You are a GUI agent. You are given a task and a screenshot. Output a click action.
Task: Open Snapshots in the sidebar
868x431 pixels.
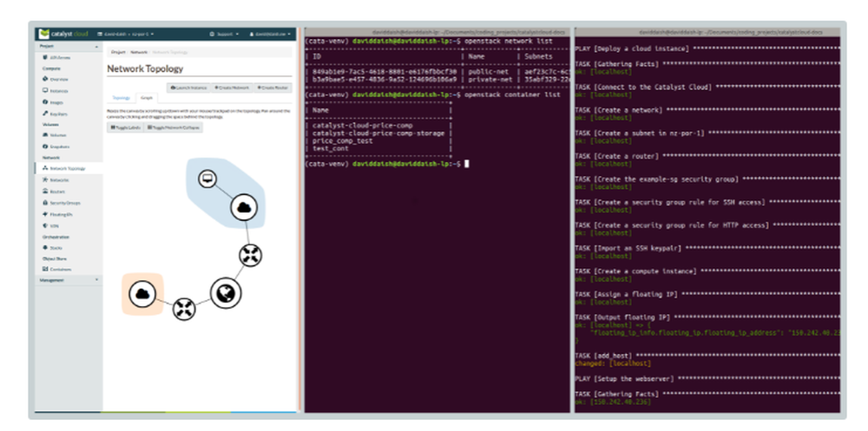(56, 147)
